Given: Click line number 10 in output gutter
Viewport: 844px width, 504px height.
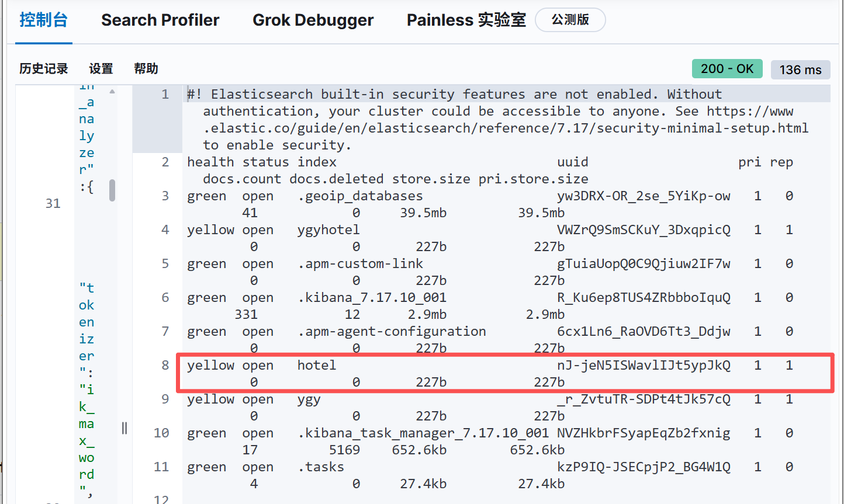Looking at the screenshot, I should pyautogui.click(x=161, y=433).
